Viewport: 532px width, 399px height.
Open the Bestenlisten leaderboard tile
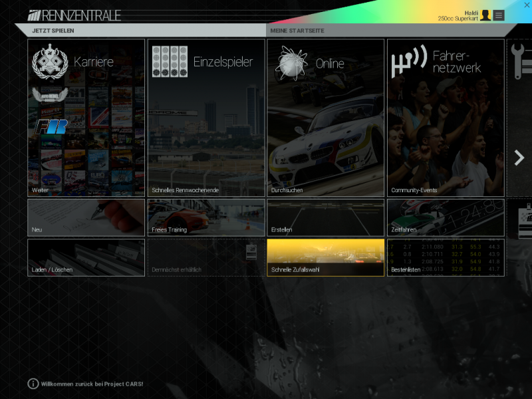click(x=446, y=257)
